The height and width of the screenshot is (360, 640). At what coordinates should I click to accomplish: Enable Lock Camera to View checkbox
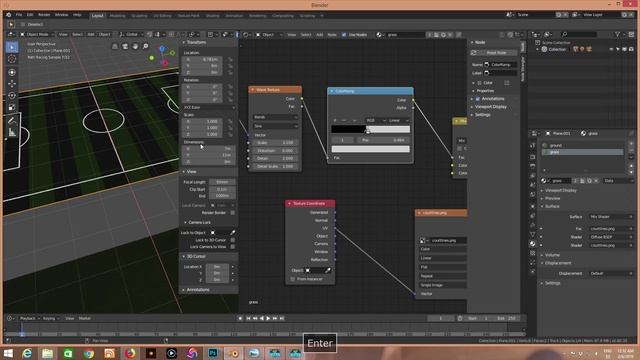233,247
